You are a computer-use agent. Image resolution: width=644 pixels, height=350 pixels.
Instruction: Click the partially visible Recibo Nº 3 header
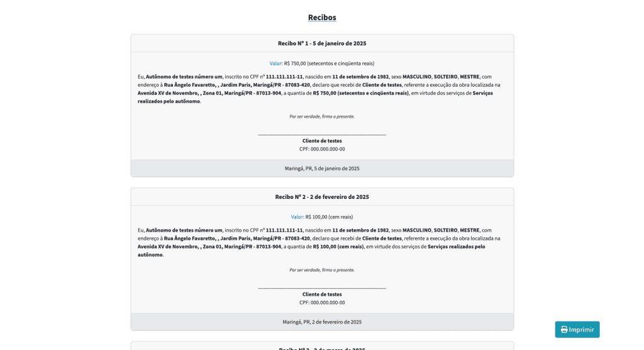click(x=322, y=347)
